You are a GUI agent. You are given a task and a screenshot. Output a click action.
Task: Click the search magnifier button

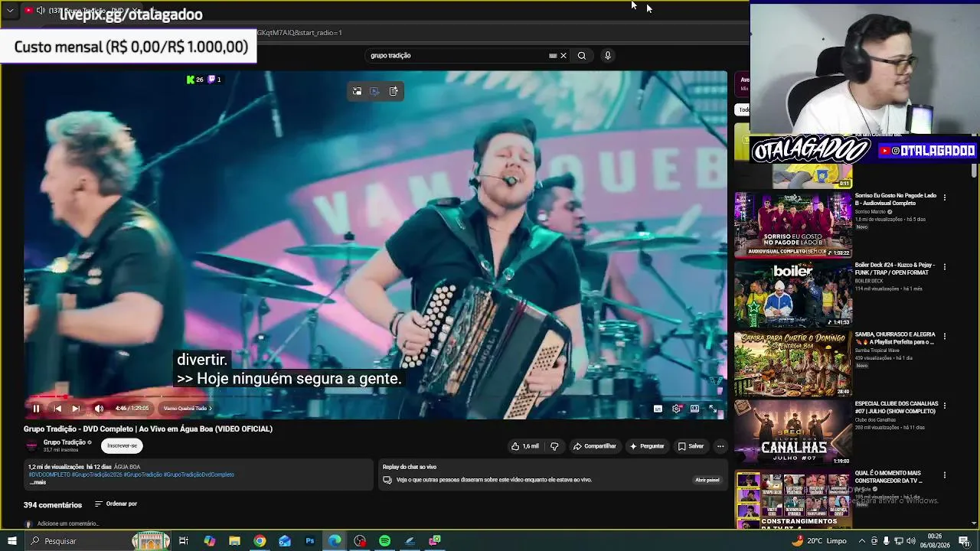click(x=582, y=55)
